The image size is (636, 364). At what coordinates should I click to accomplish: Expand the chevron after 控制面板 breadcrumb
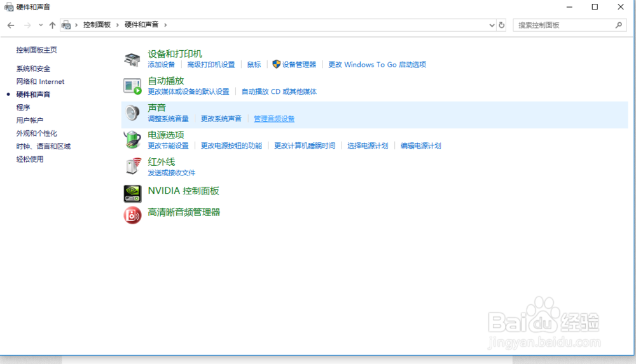pos(118,25)
